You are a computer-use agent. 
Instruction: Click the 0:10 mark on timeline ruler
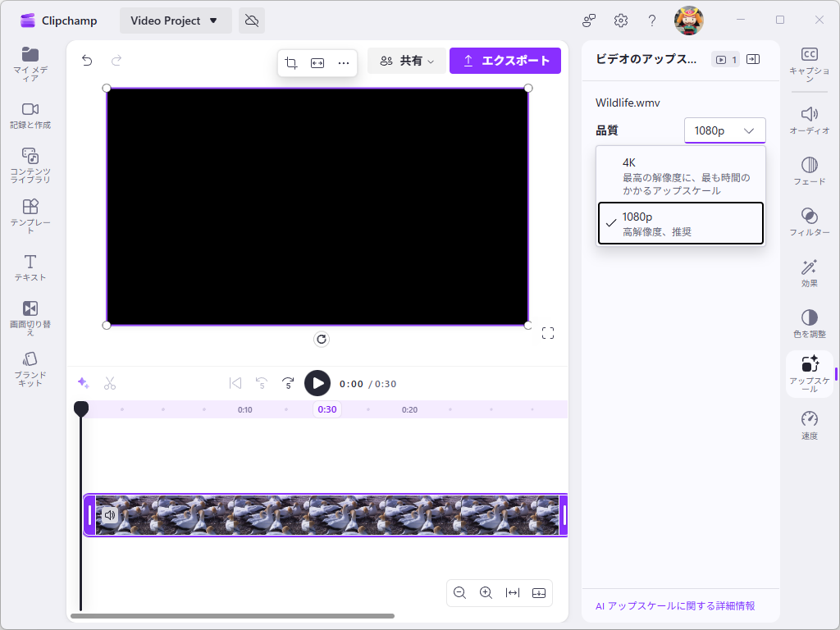pyautogui.click(x=244, y=410)
